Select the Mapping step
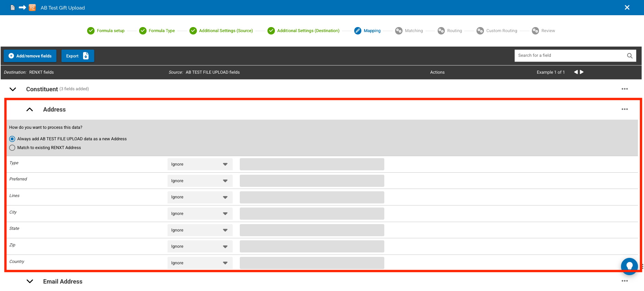Image resolution: width=644 pixels, height=291 pixels. point(367,31)
